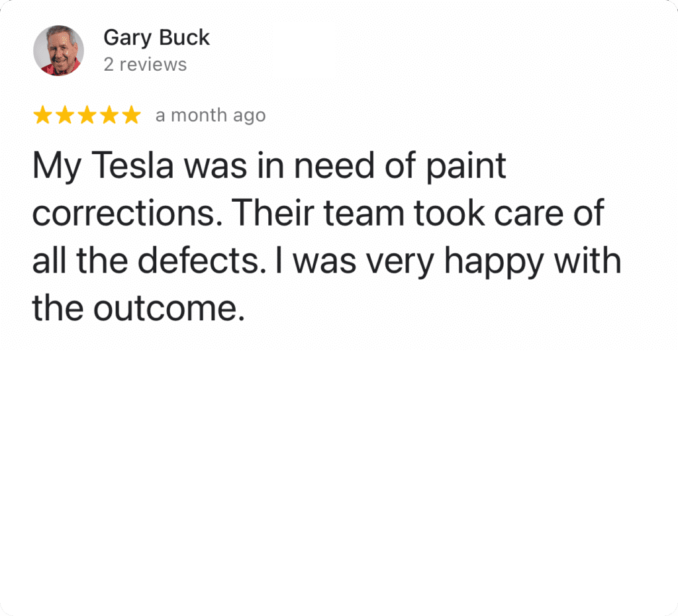Open the '2 reviews' count link

pos(145,64)
